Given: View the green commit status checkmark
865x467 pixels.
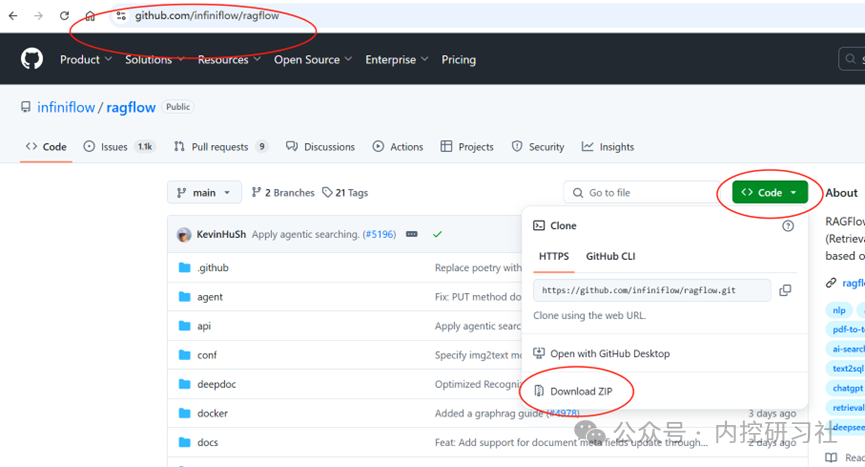Looking at the screenshot, I should 437,234.
